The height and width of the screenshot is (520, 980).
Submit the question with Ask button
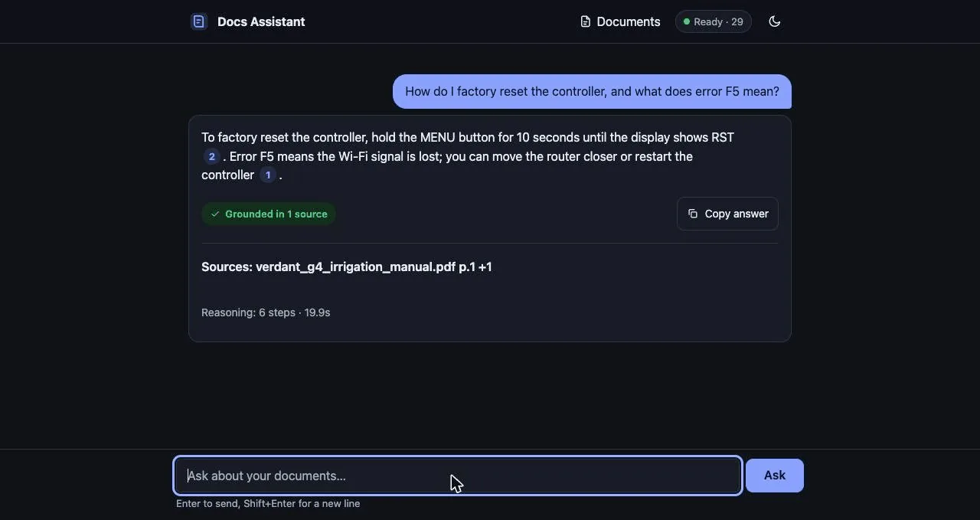click(775, 476)
